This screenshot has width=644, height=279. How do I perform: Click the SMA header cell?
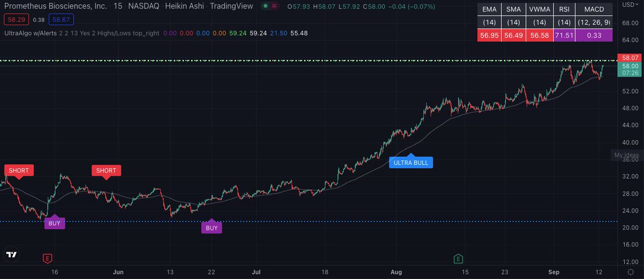point(514,9)
